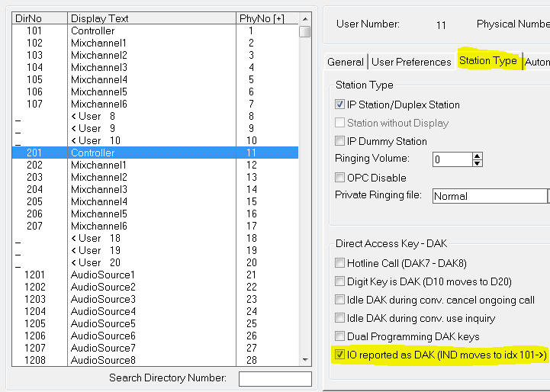
Task: Uncheck IP Station/Duplex Station
Action: 340,104
